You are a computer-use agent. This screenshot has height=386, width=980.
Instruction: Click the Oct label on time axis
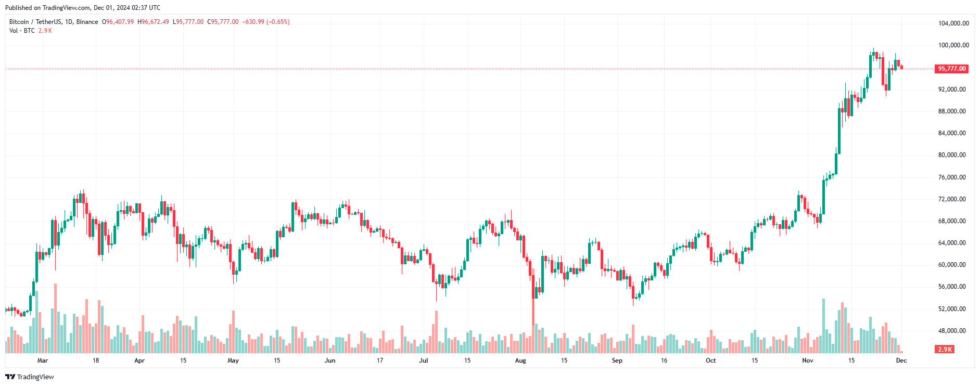click(x=710, y=361)
